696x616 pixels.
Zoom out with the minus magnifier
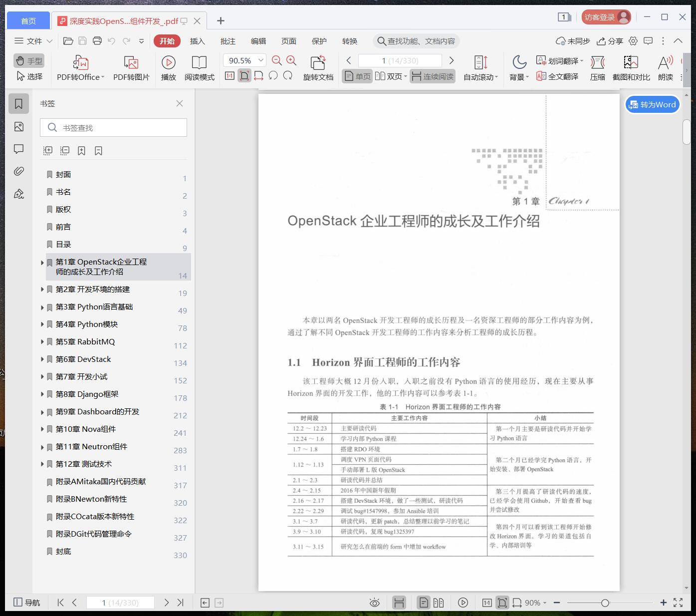click(x=277, y=60)
